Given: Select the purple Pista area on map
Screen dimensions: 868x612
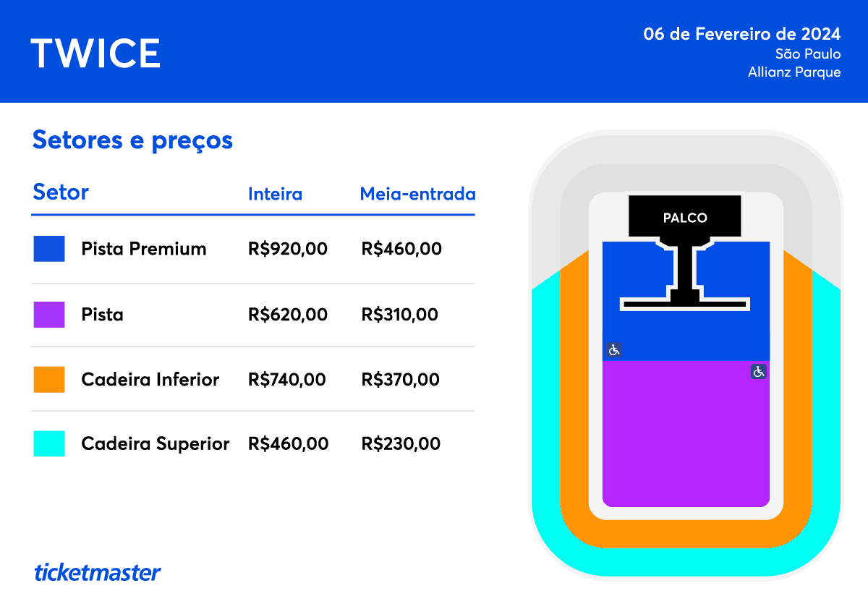Looking at the screenshot, I should pyautogui.click(x=686, y=434).
